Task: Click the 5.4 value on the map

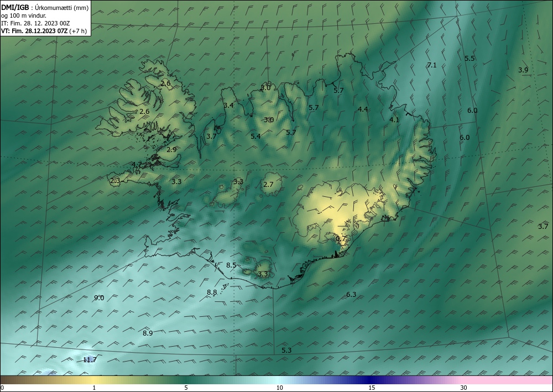Action: click(x=255, y=136)
